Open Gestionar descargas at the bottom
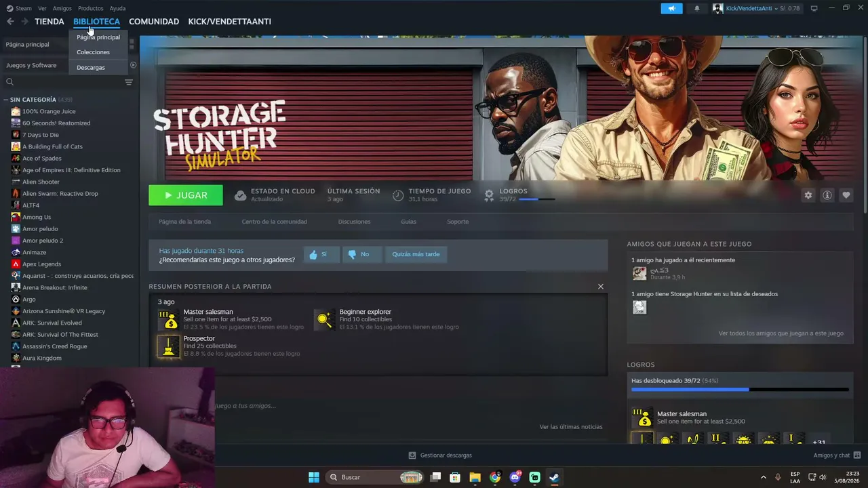The width and height of the screenshot is (868, 488). 440,455
